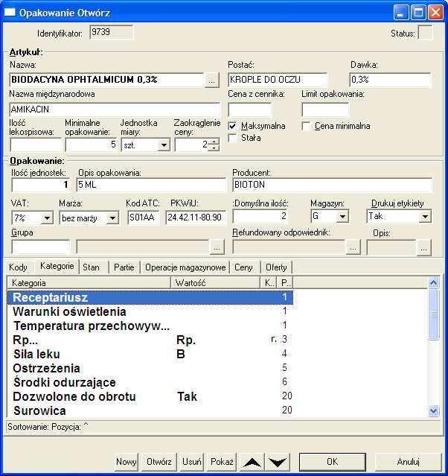
Task: Click the Producent field containing BIOTON
Action: point(333,185)
